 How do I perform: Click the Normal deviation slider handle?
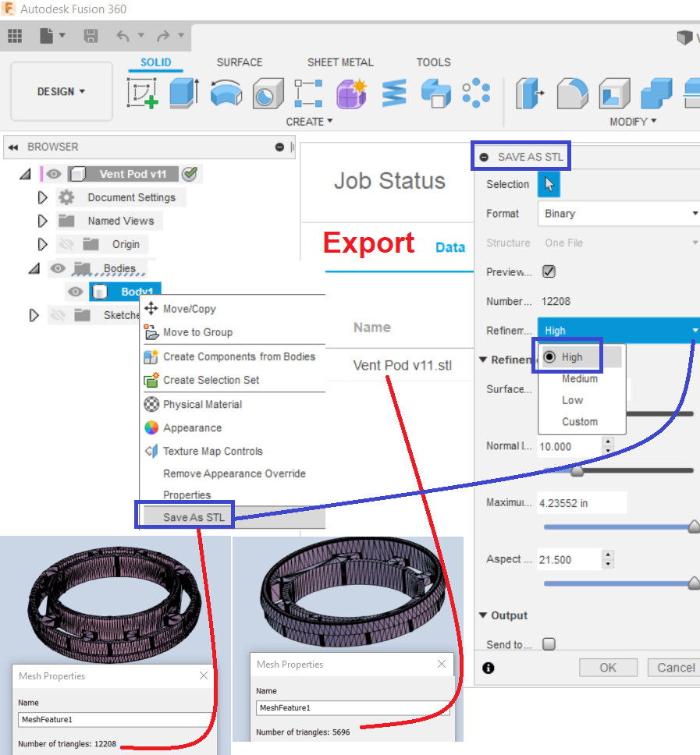click(577, 471)
